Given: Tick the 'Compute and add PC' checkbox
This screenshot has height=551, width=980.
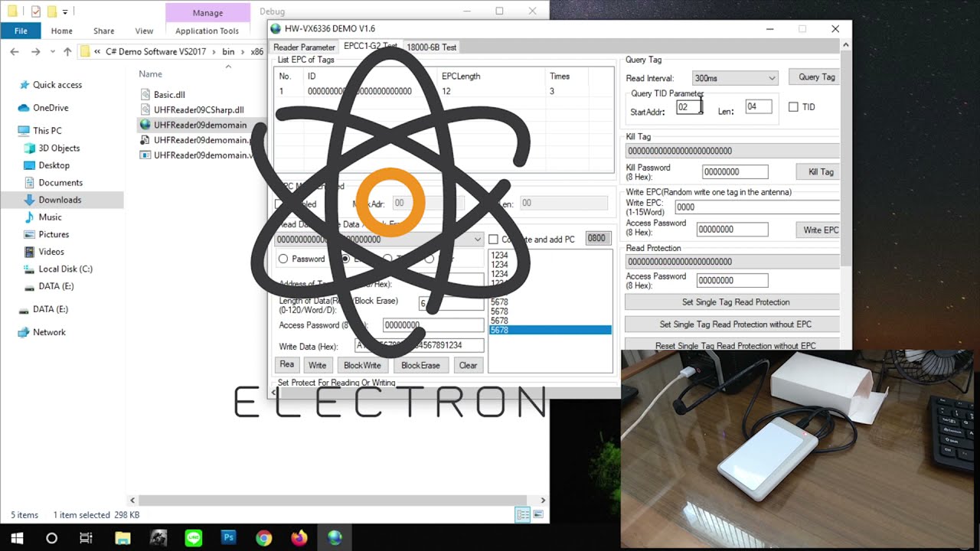Looking at the screenshot, I should click(494, 240).
